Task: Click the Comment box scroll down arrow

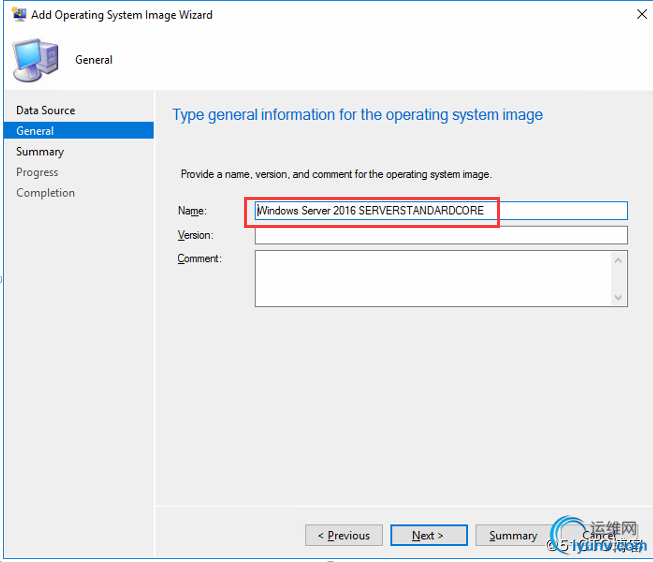Action: click(618, 297)
